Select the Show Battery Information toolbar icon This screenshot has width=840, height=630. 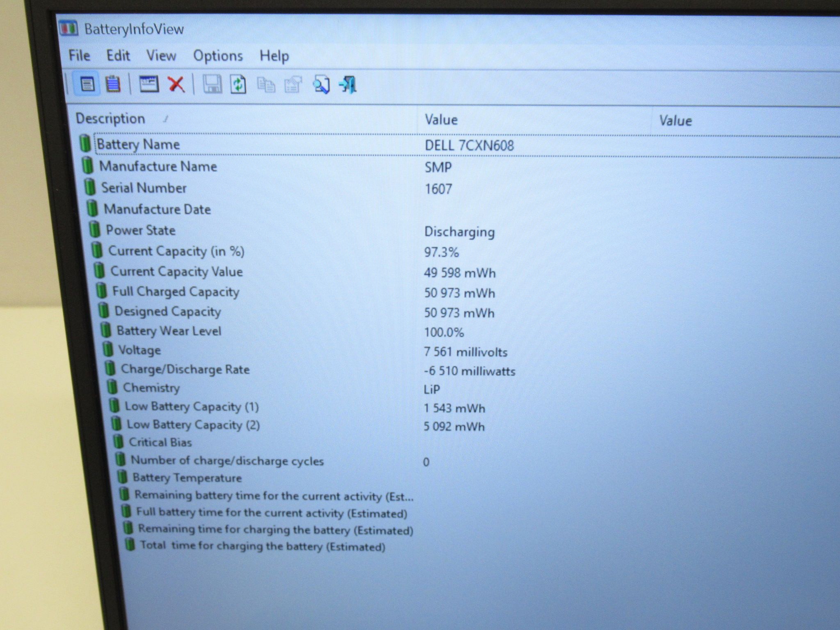(87, 84)
